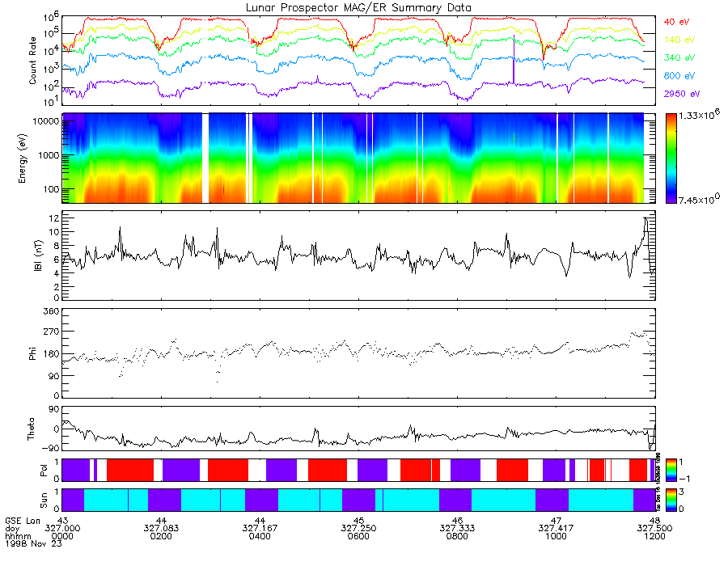Click the '327.083' day-of-year tick label
Image resolution: width=728 pixels, height=566 pixels.
click(x=161, y=529)
